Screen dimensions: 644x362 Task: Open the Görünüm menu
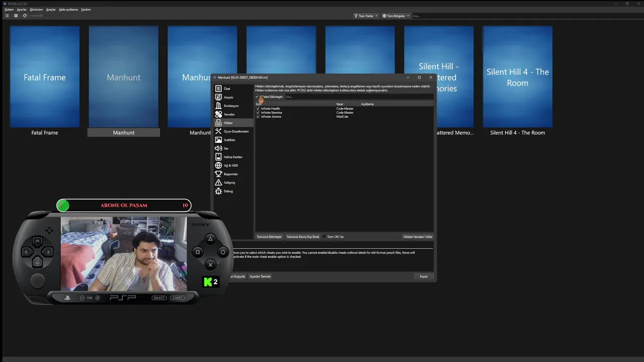[36, 10]
